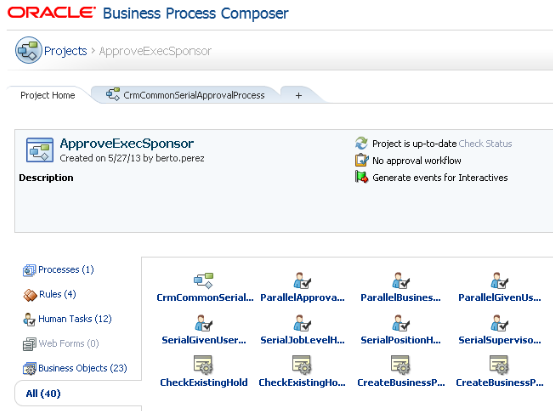Switch to the Project Home tab
This screenshot has width=555, height=413.
point(47,95)
